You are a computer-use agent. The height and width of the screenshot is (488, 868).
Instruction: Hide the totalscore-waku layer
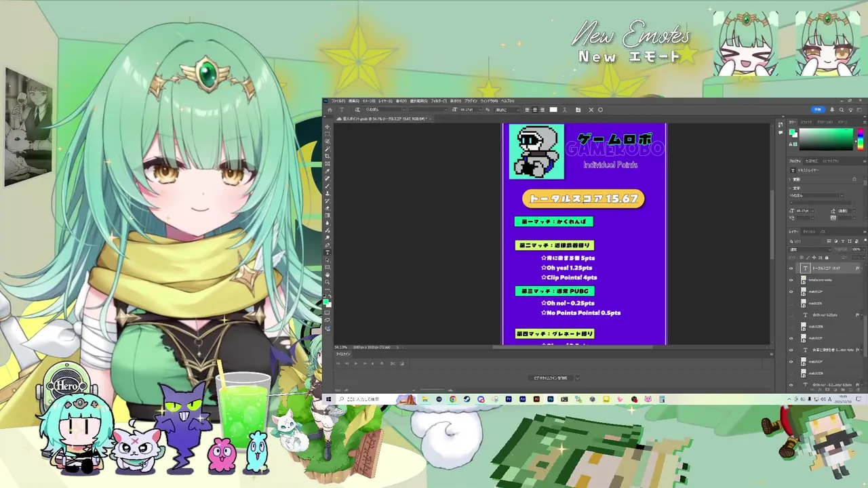791,280
